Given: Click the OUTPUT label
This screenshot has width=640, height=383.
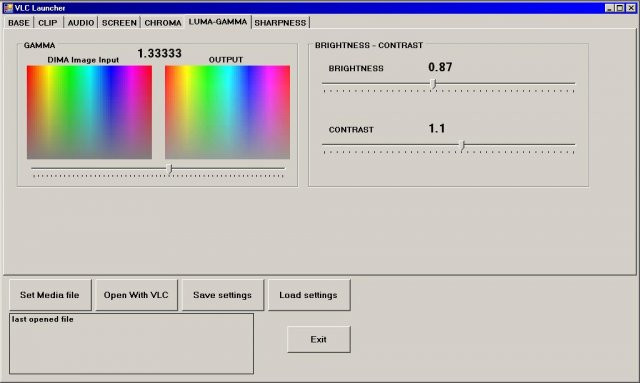Looking at the screenshot, I should [226, 60].
